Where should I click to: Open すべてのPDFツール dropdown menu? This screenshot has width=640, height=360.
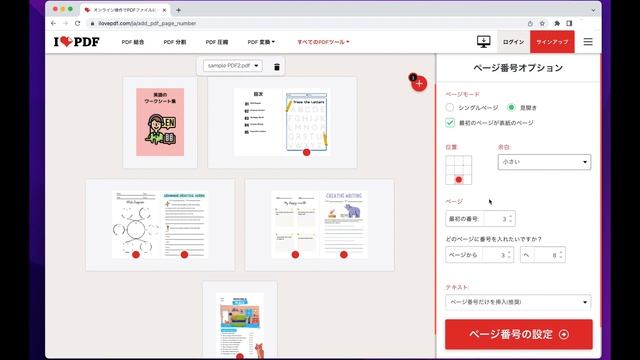(x=323, y=42)
